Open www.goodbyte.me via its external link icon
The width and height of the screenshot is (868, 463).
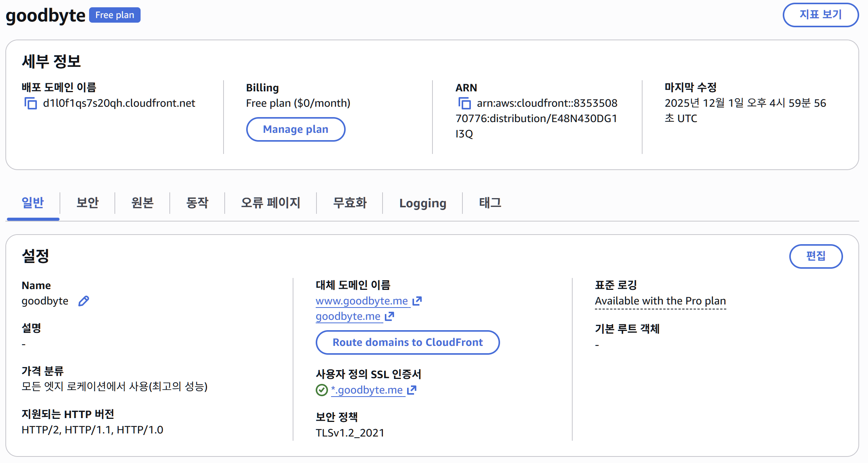coord(417,300)
